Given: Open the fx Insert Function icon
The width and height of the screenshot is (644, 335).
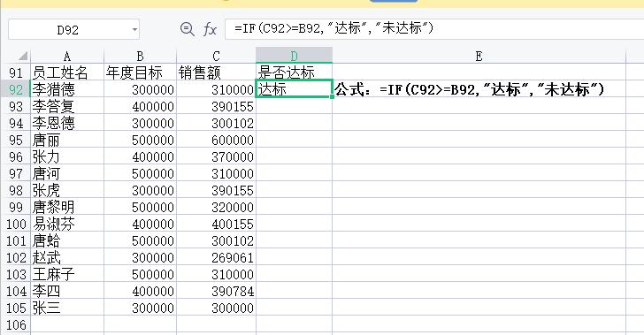Looking at the screenshot, I should (x=210, y=29).
